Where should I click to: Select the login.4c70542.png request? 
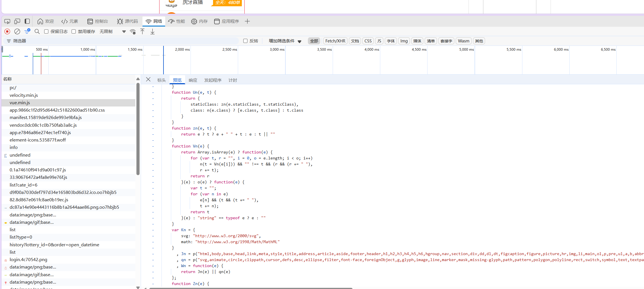[68, 259]
